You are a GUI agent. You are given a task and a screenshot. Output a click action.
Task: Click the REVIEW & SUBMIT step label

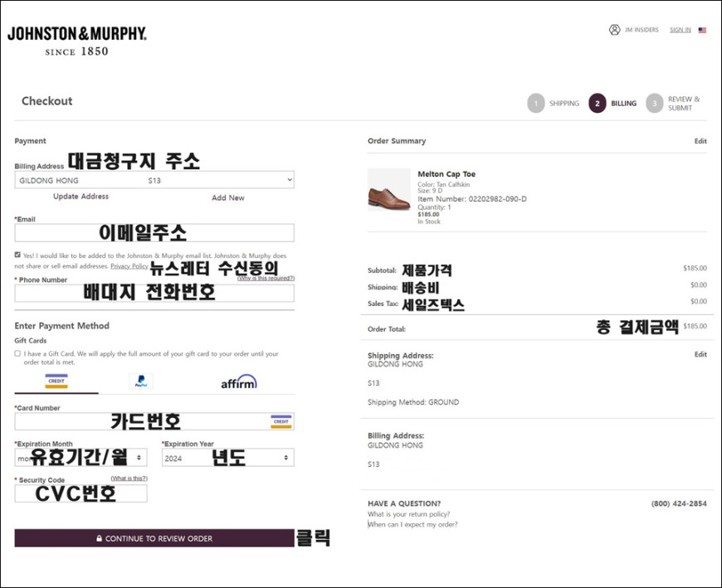[x=684, y=104]
